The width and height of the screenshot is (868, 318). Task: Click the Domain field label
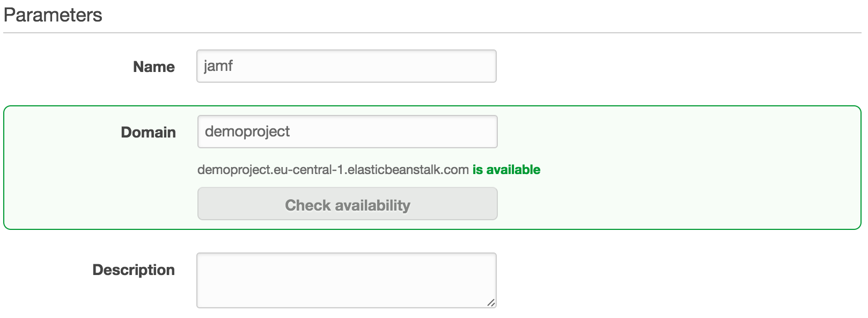(x=149, y=132)
